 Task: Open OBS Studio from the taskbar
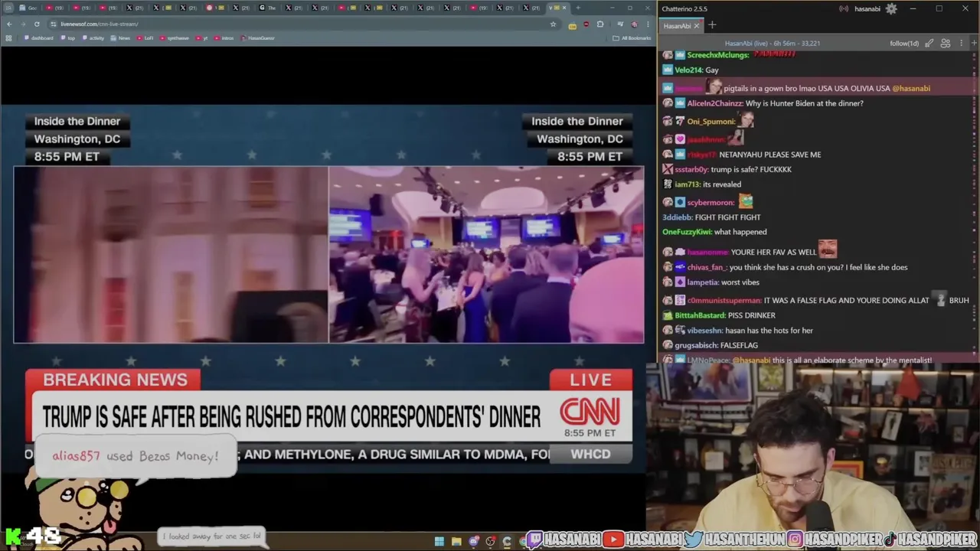tap(491, 542)
